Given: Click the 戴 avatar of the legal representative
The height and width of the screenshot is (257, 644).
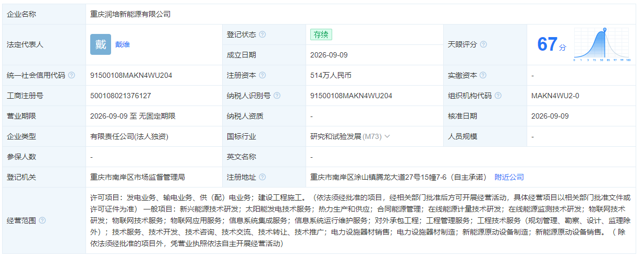Looking at the screenshot, I should [101, 44].
